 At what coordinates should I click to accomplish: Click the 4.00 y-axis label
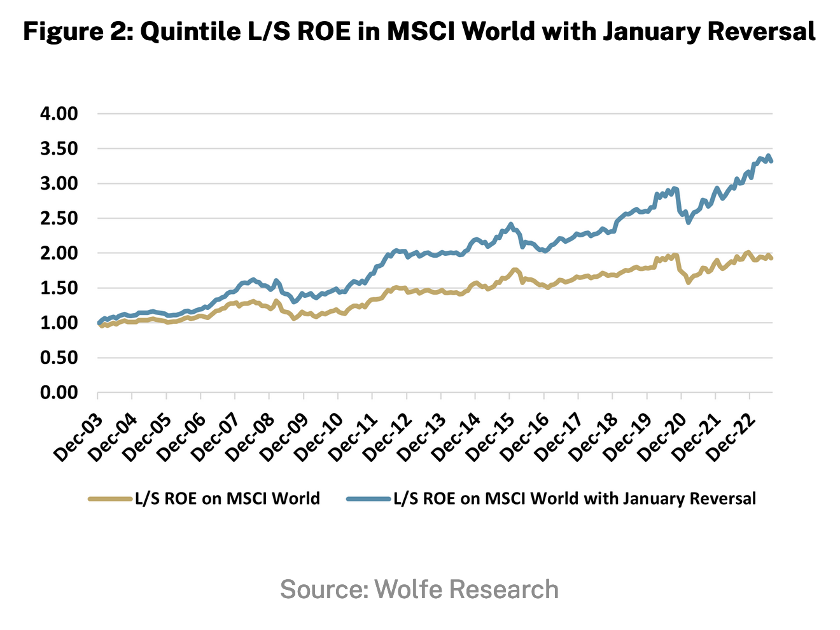click(x=59, y=114)
